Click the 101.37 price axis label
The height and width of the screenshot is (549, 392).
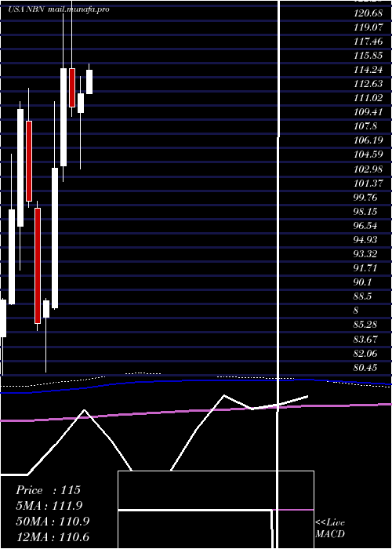coord(368,183)
